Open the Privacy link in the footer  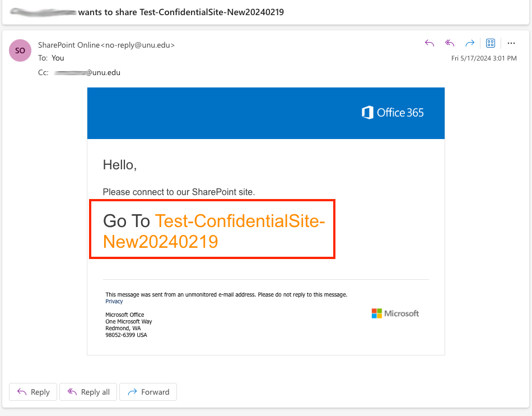point(114,301)
